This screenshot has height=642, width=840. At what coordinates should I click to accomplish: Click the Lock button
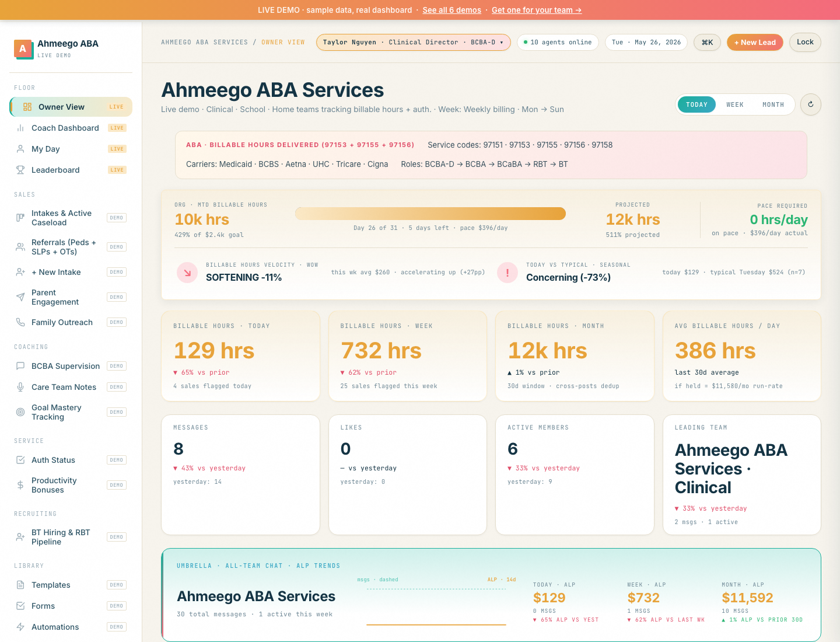click(805, 42)
